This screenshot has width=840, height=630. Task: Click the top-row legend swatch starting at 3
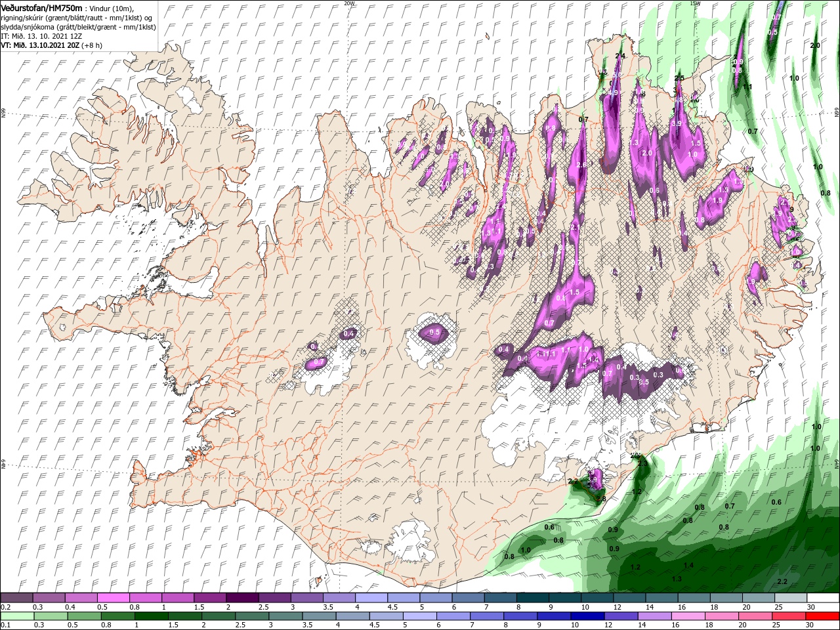click(306, 598)
